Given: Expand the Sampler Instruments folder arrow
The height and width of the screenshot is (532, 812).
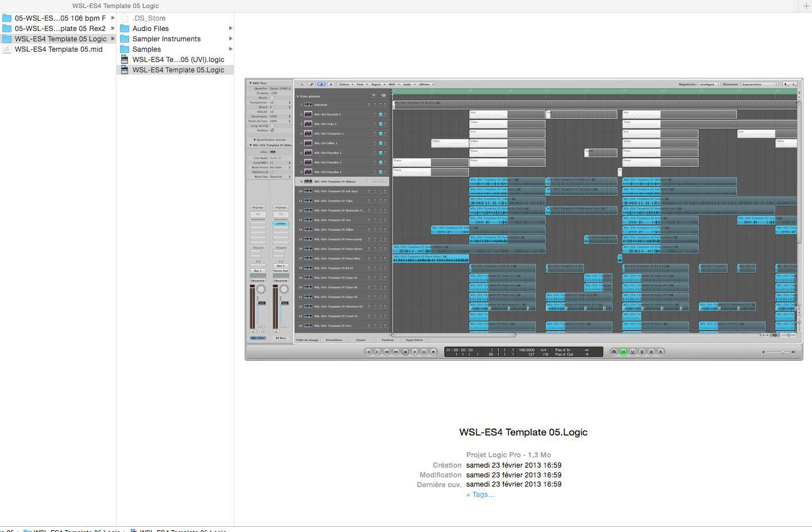Looking at the screenshot, I should click(x=231, y=38).
